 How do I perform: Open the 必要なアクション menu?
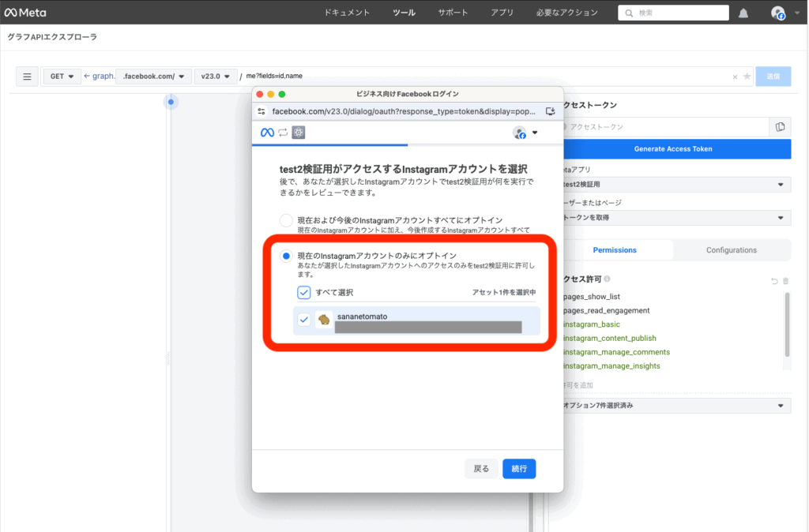click(566, 13)
